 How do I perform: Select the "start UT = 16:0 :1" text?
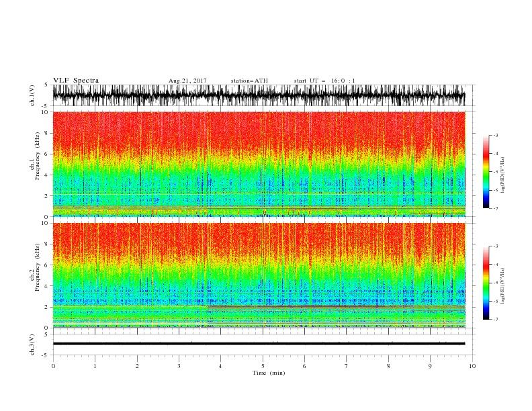tap(324, 81)
